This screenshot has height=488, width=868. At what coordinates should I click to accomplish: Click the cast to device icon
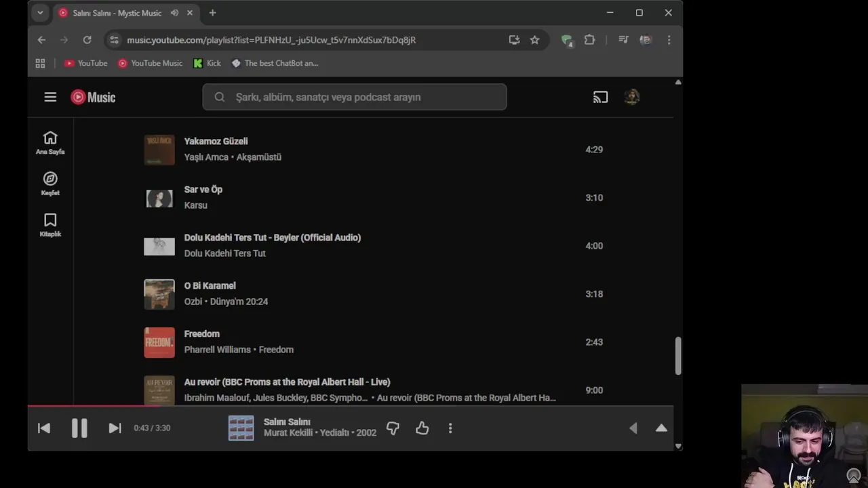pyautogui.click(x=600, y=97)
